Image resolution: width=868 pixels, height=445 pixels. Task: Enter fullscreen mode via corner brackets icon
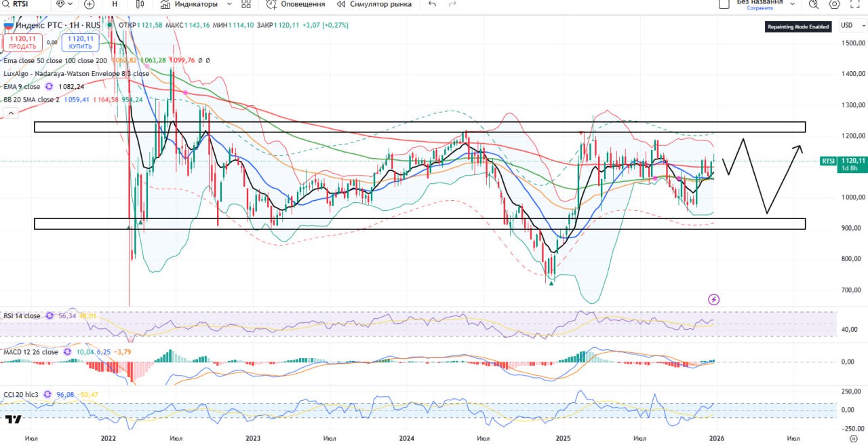(x=856, y=4)
